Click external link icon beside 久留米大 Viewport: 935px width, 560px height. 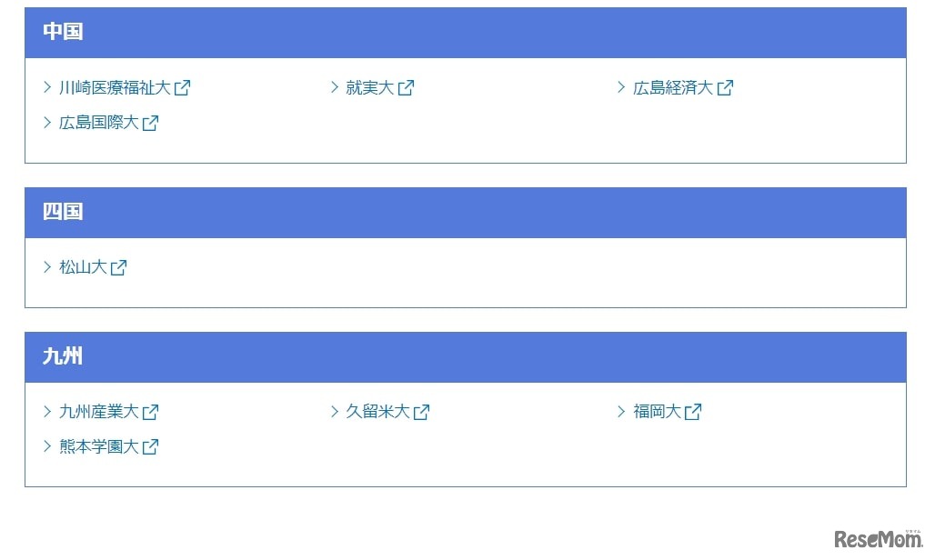(422, 412)
